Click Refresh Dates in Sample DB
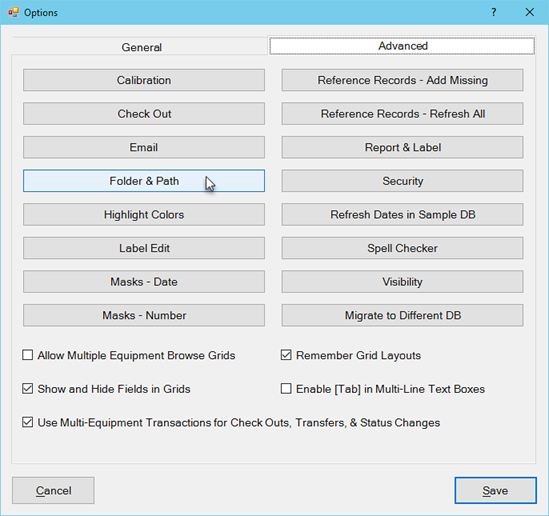Image resolution: width=549 pixels, height=516 pixels. pyautogui.click(x=403, y=215)
